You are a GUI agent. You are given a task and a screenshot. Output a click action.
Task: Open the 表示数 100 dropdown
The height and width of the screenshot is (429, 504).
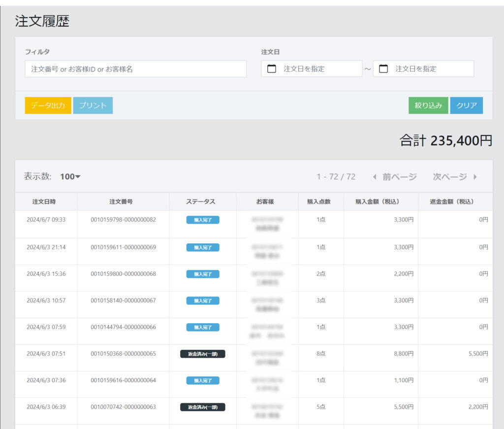(70, 177)
